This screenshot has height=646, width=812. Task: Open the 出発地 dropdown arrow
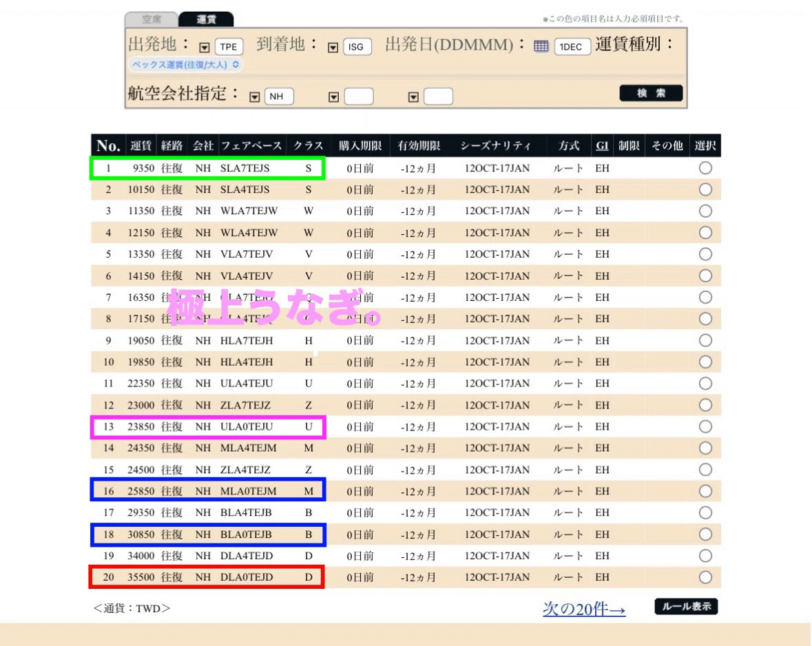[202, 46]
